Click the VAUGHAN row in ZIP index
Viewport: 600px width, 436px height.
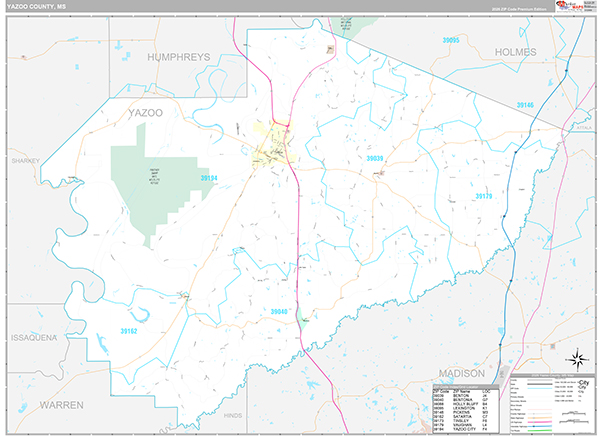coord(461,425)
